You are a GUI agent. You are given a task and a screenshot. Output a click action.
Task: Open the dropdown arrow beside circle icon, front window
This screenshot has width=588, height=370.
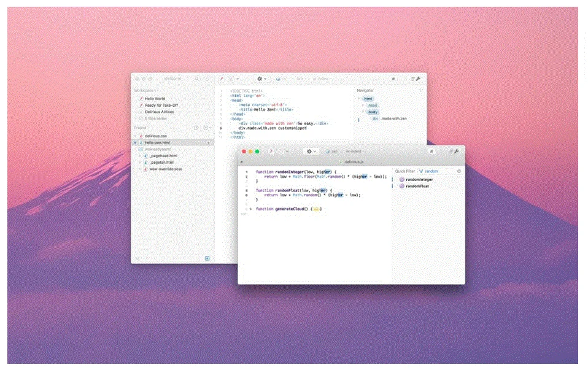pos(288,152)
